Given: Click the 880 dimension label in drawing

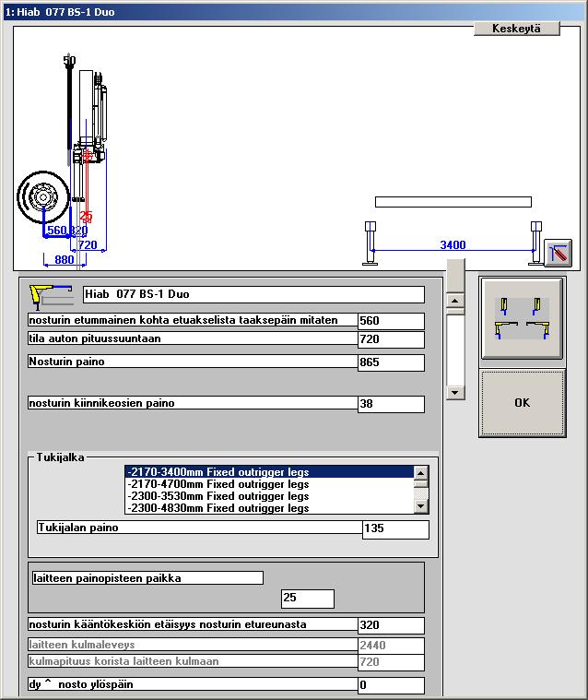Looking at the screenshot, I should click(x=65, y=260).
